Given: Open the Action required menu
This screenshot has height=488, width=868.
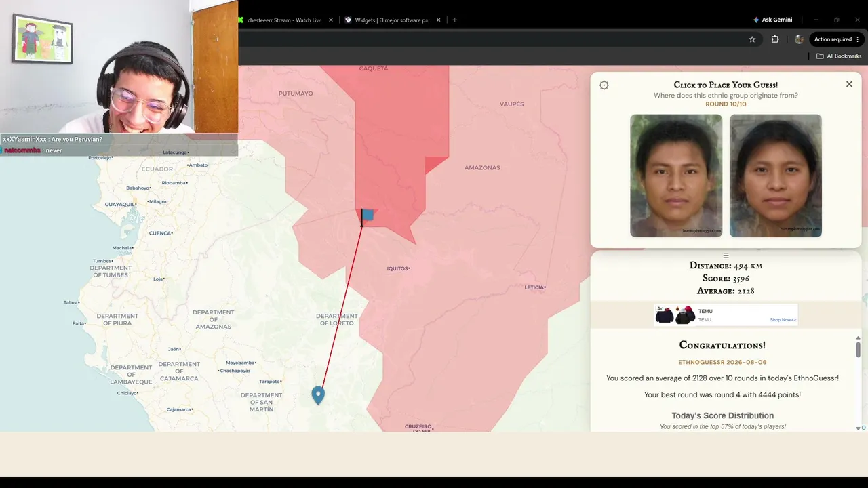Looking at the screenshot, I should 836,39.
